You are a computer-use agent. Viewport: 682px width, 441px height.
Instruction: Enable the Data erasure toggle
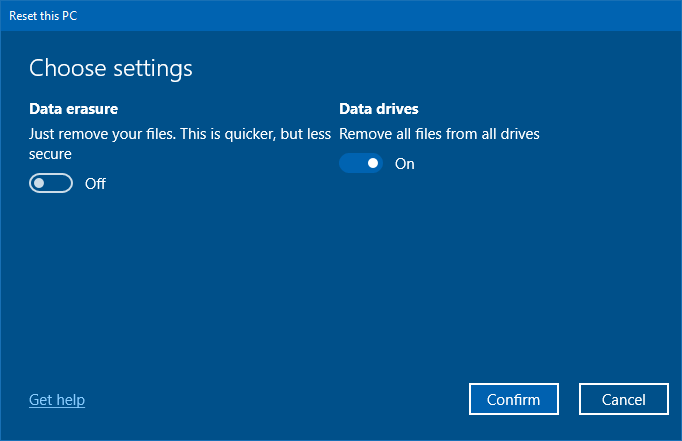51,184
